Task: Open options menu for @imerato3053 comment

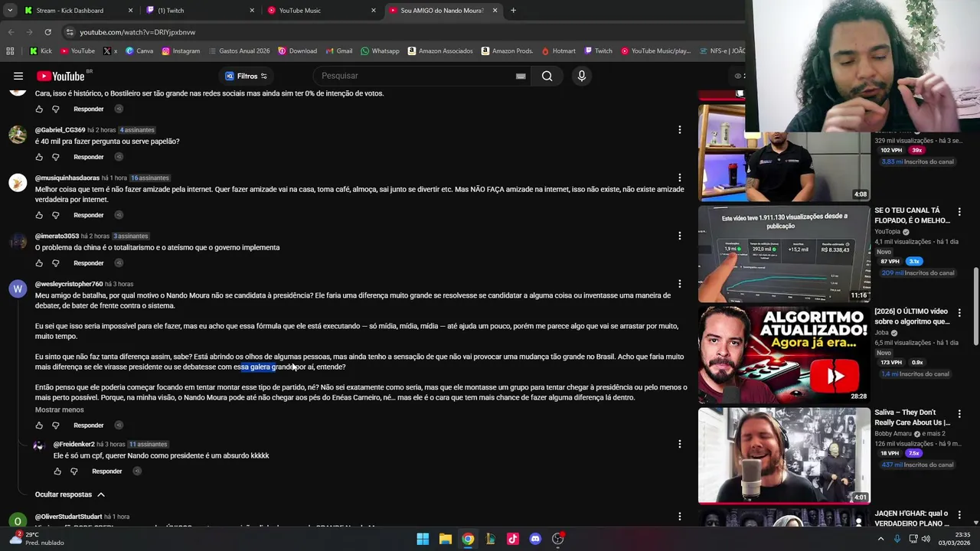Action: tap(679, 236)
